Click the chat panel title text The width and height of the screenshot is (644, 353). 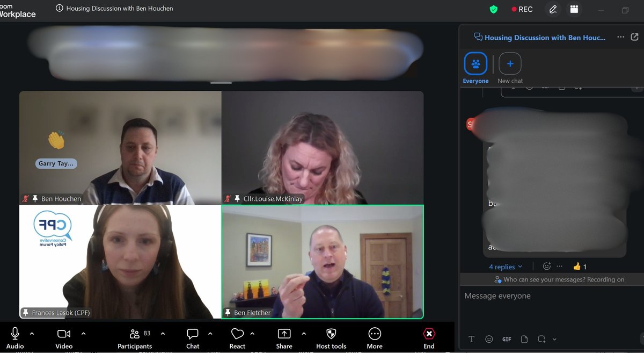tap(545, 38)
